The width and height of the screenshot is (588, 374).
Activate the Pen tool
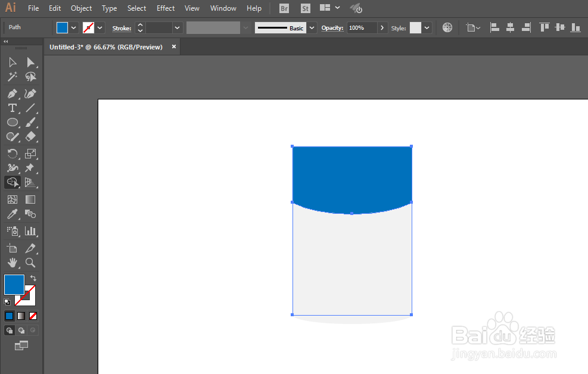click(x=12, y=93)
